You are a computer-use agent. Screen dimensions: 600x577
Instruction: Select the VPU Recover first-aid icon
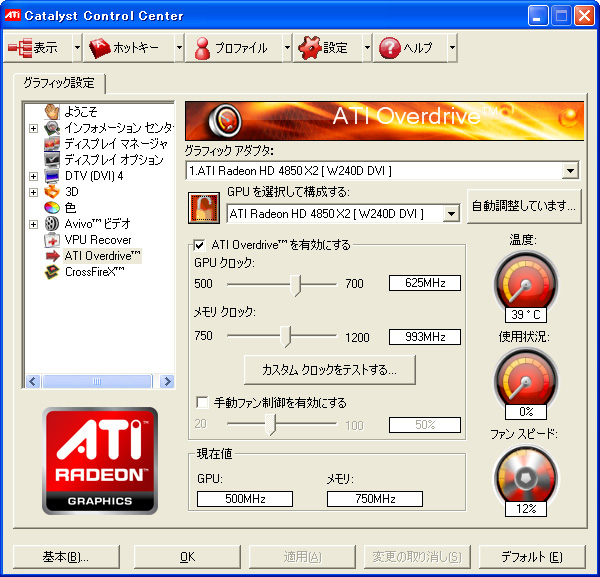point(52,240)
